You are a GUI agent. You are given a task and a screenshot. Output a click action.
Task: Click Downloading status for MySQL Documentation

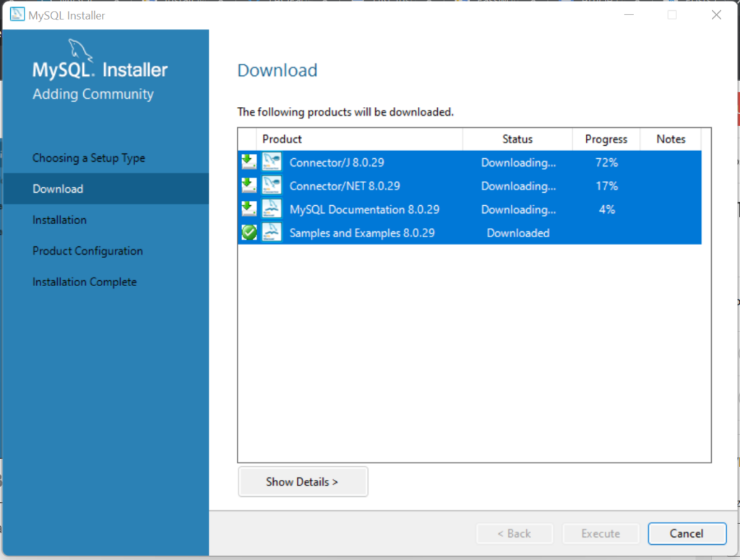[x=518, y=210]
